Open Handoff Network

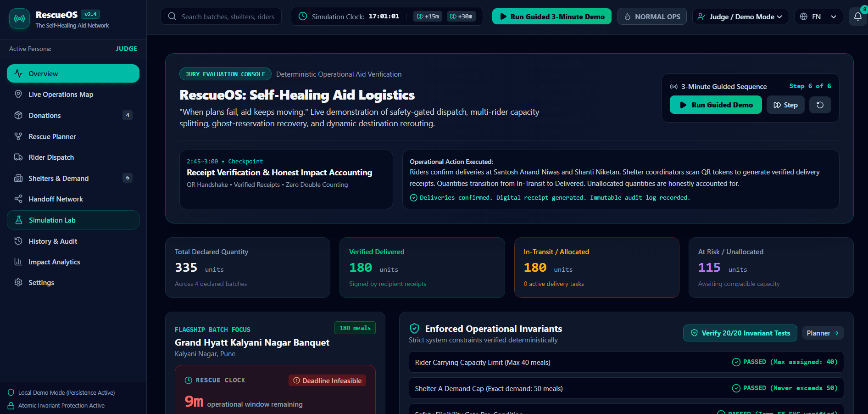(x=73, y=199)
